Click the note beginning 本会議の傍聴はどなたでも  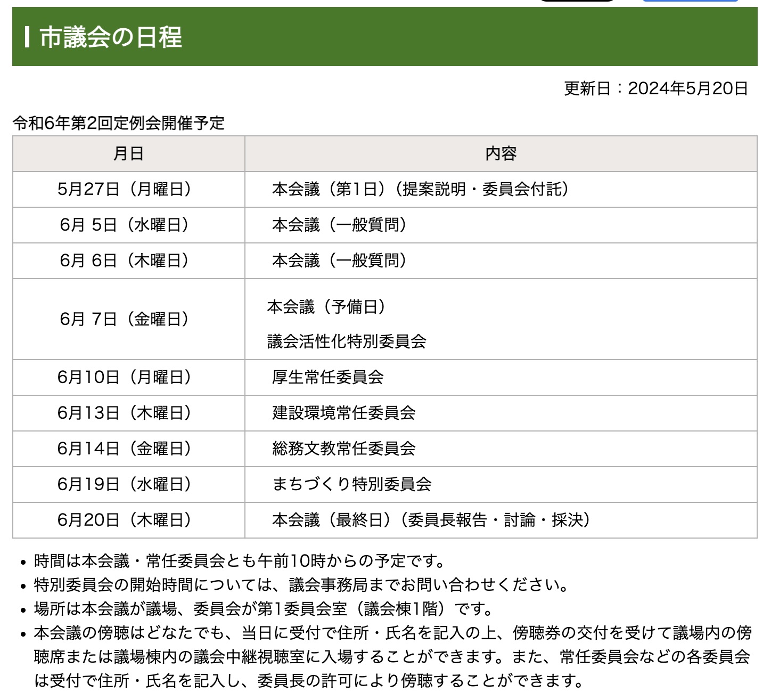tap(393, 656)
